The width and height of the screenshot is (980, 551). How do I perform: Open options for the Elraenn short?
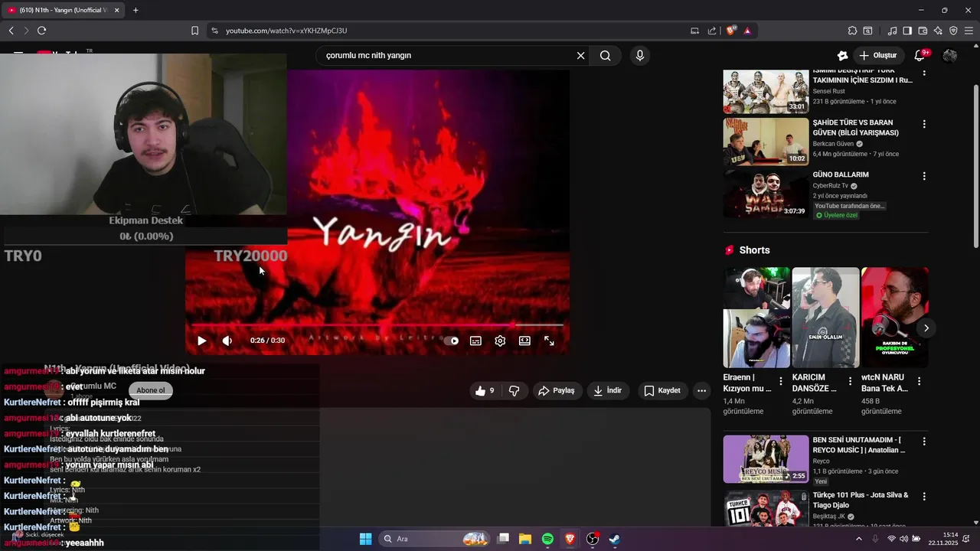tap(781, 381)
